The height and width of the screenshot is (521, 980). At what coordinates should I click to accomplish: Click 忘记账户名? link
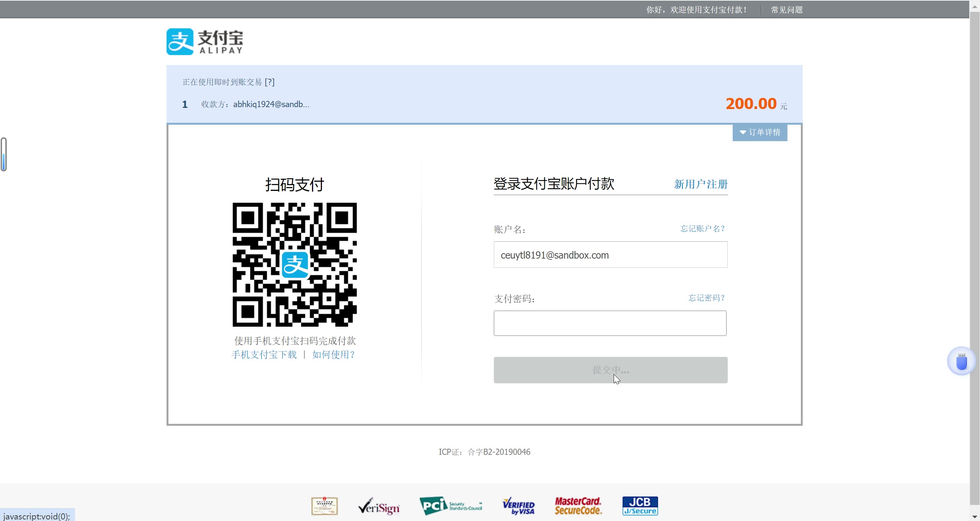point(702,229)
